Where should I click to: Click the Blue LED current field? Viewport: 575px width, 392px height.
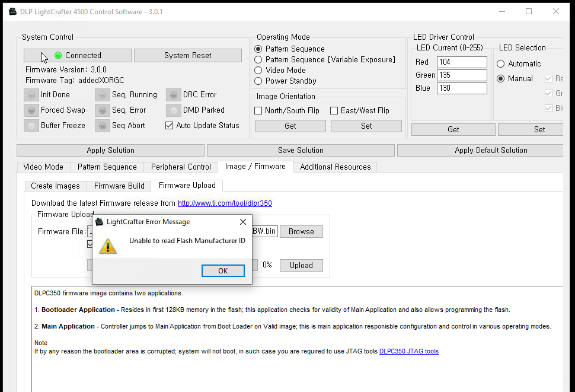[x=462, y=88]
